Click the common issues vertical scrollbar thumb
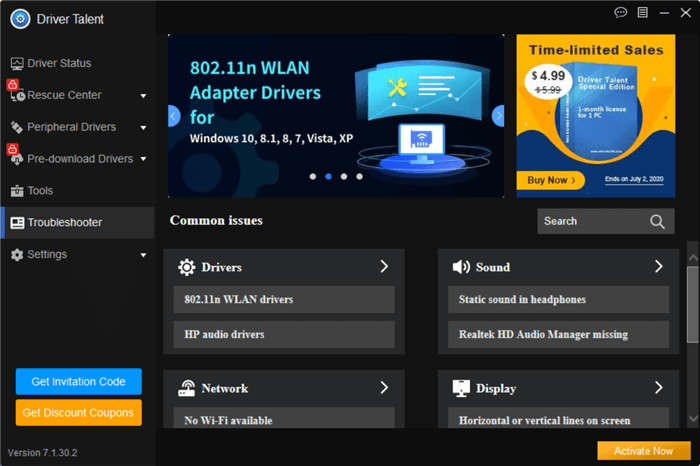The image size is (700, 466). click(693, 304)
